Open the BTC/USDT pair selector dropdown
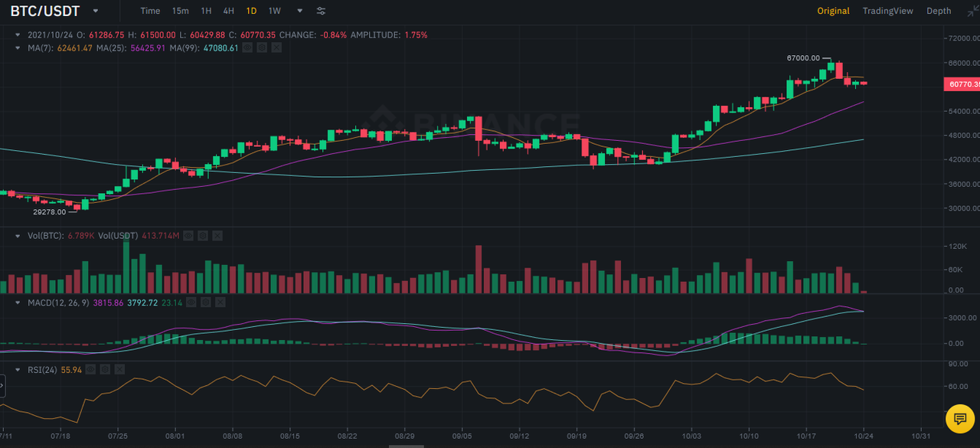The height and width of the screenshot is (448, 980). click(95, 11)
